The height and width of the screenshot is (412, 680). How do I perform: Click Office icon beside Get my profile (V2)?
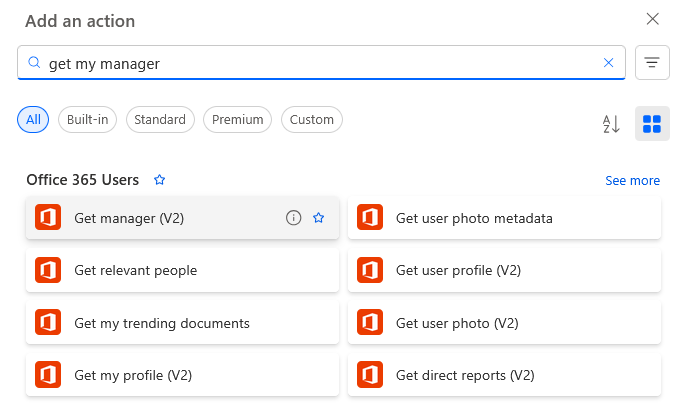click(48, 374)
